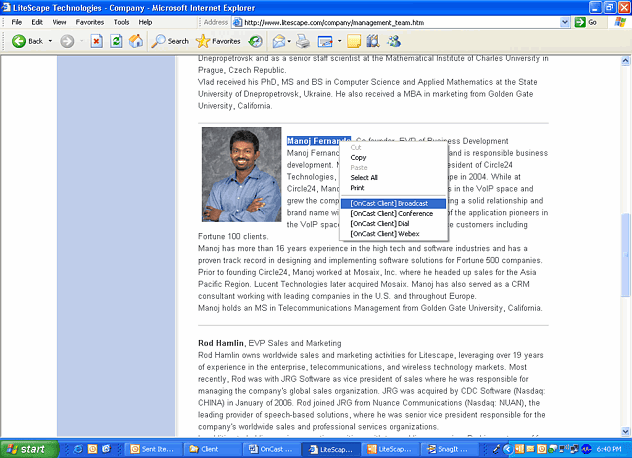Click the Research binoculars toolbar icon

coord(373,41)
